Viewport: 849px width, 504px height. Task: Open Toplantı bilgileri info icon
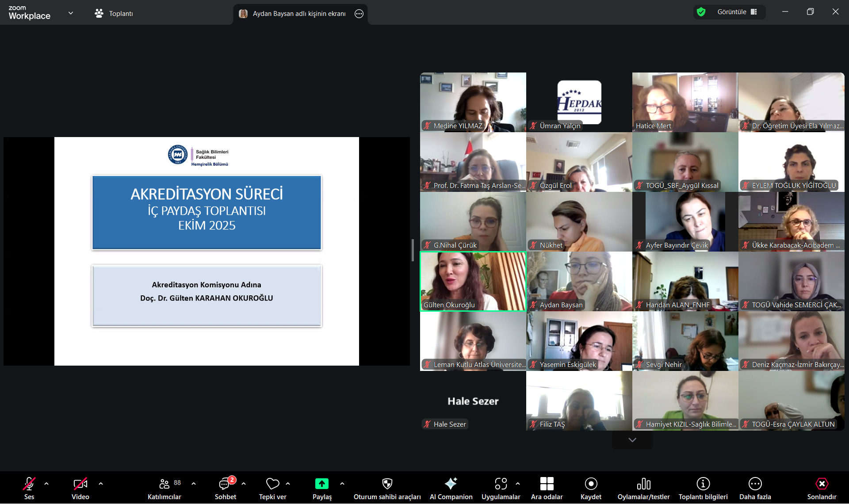tap(703, 484)
